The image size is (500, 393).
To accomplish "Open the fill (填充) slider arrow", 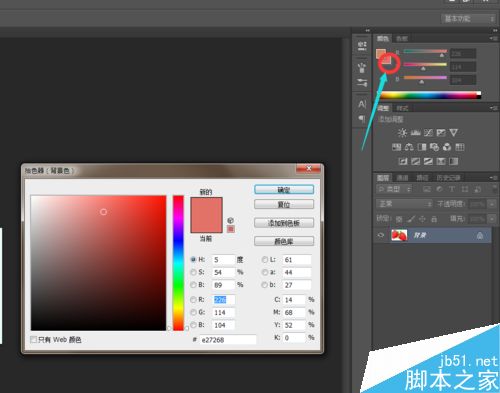I will click(x=492, y=219).
